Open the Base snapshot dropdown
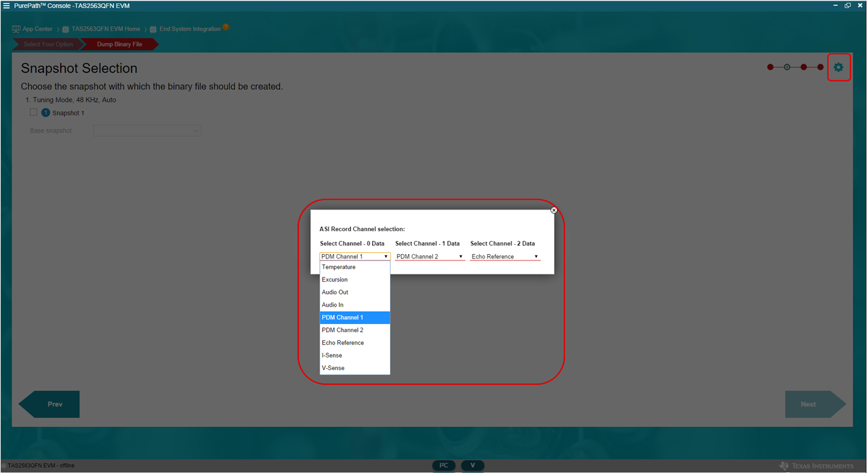Viewport: 868px width, 474px height. 147,131
